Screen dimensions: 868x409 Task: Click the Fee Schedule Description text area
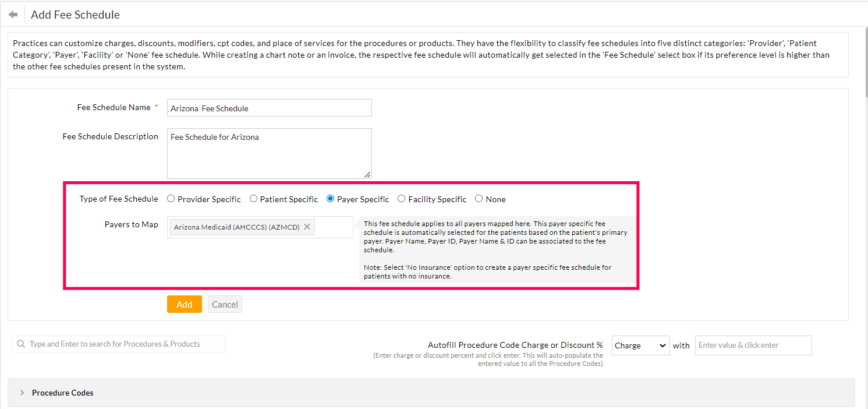click(269, 151)
